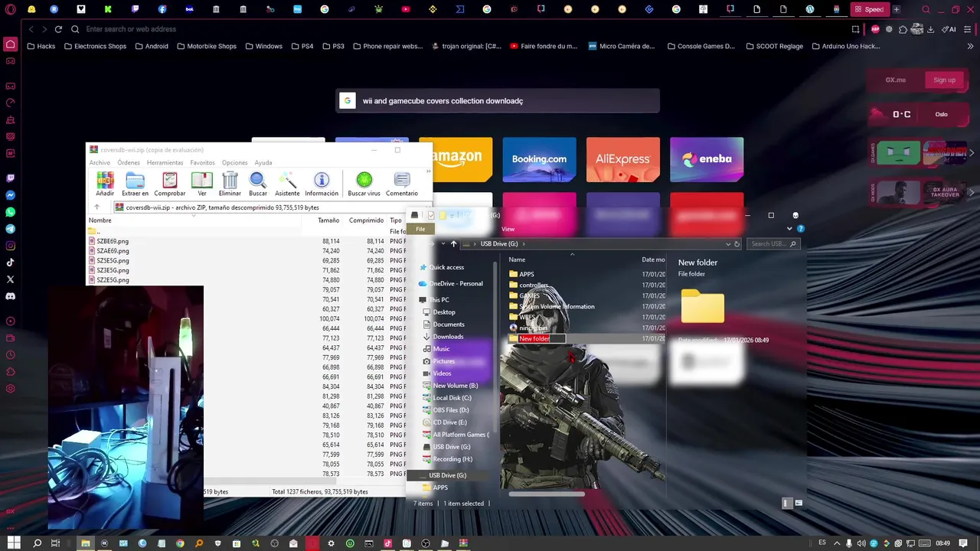This screenshot has height=551, width=980.
Task: Open the View tab in File Explorer
Action: 508,229
